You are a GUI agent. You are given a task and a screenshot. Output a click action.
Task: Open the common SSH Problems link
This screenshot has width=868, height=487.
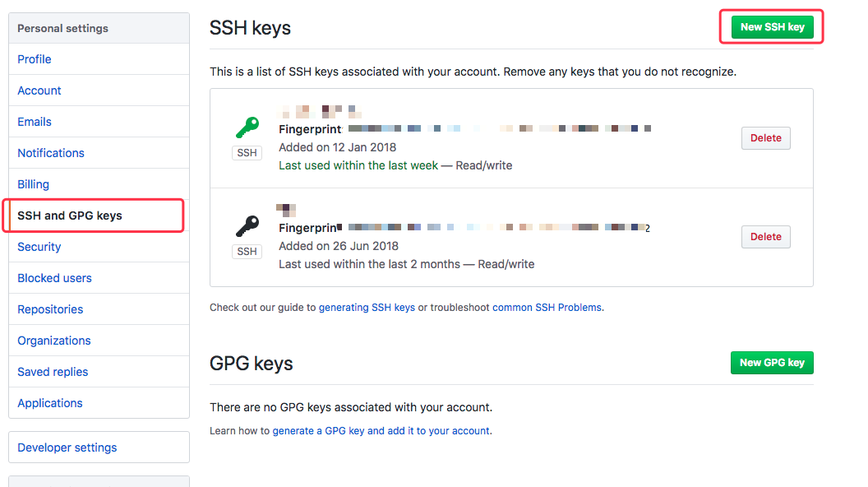[547, 308]
